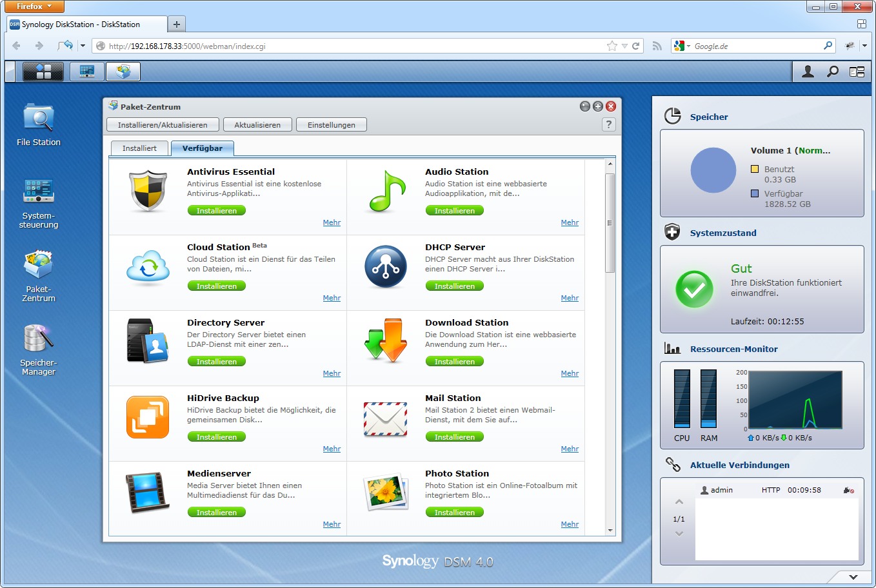The image size is (876, 588).
Task: Collapse the widget panel chevron
Action: pos(853,577)
